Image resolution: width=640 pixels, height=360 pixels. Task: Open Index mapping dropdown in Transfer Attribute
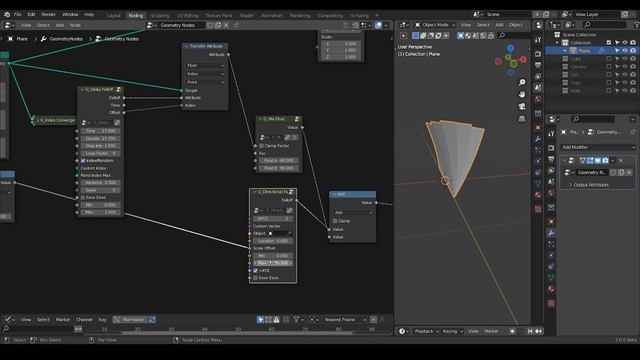[205, 74]
